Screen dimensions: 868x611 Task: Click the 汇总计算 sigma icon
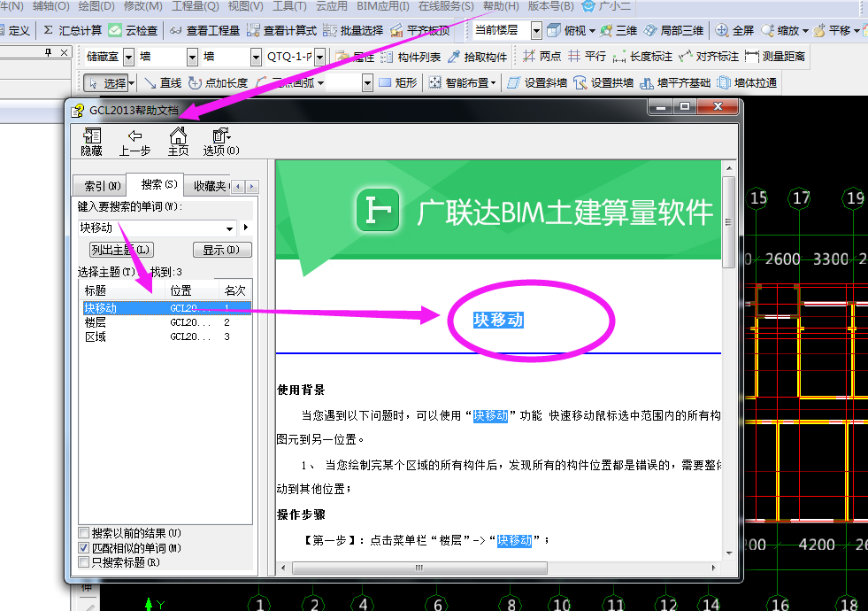(48, 30)
